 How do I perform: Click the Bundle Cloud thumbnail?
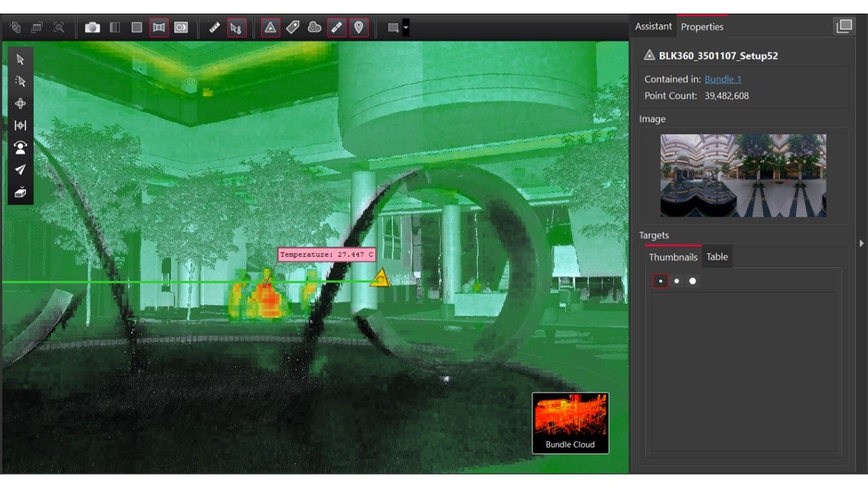[x=570, y=423]
